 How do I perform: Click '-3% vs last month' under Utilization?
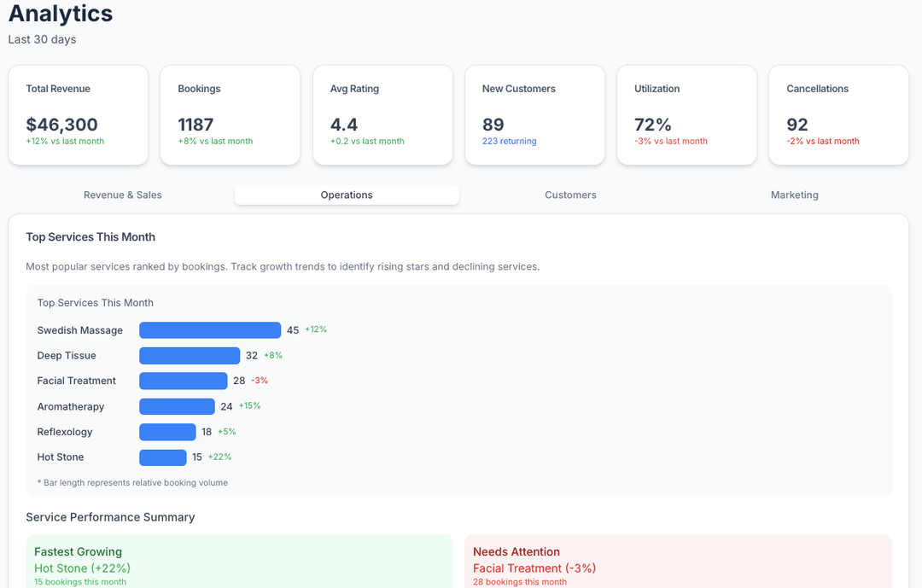coord(671,141)
